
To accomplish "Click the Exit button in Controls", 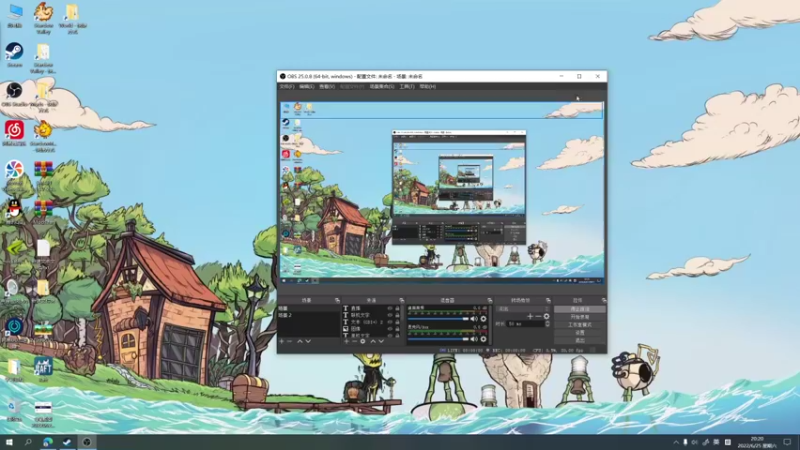I will click(580, 340).
